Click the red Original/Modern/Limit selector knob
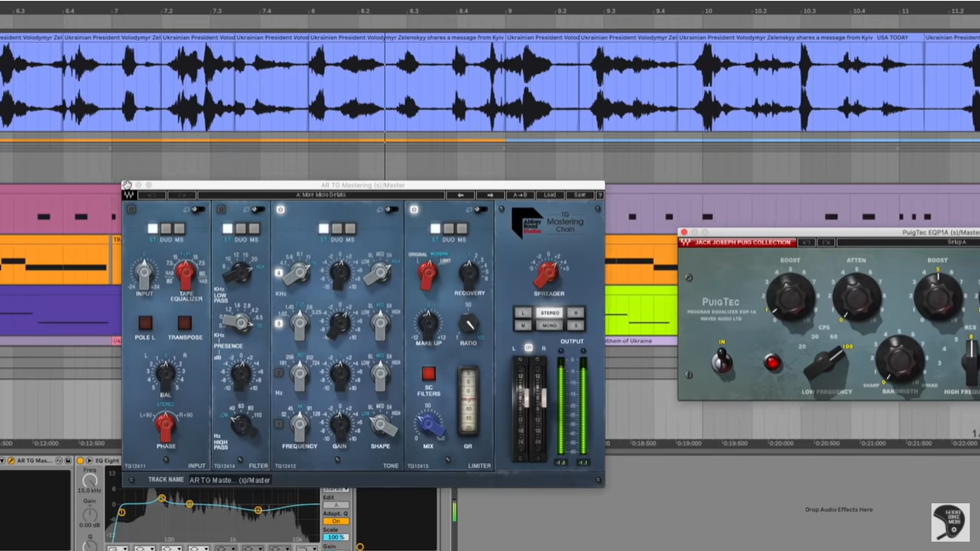The image size is (980, 551). [428, 274]
